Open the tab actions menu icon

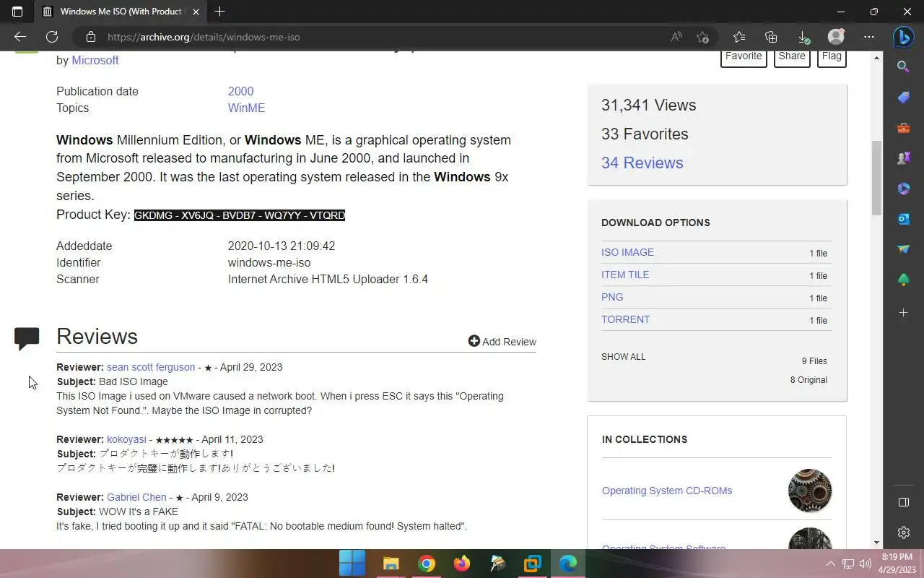click(17, 12)
